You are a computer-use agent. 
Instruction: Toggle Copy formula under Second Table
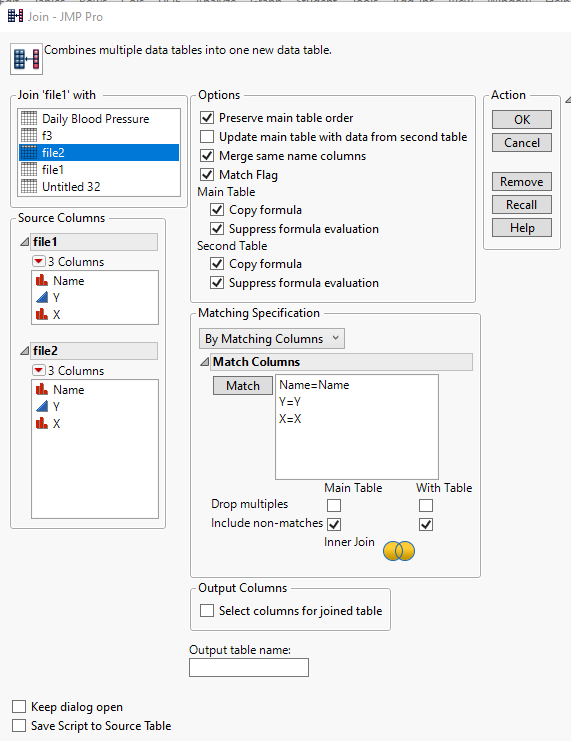click(x=217, y=264)
